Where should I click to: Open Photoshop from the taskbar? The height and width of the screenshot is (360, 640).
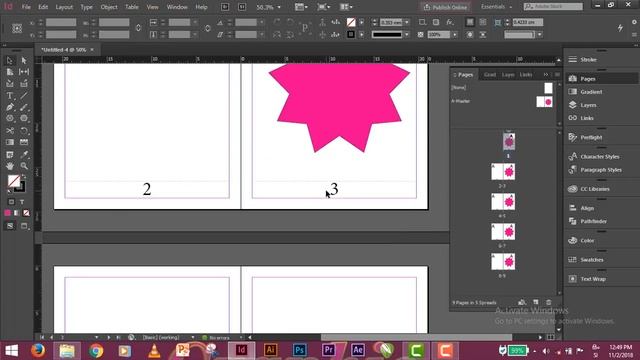(x=300, y=350)
